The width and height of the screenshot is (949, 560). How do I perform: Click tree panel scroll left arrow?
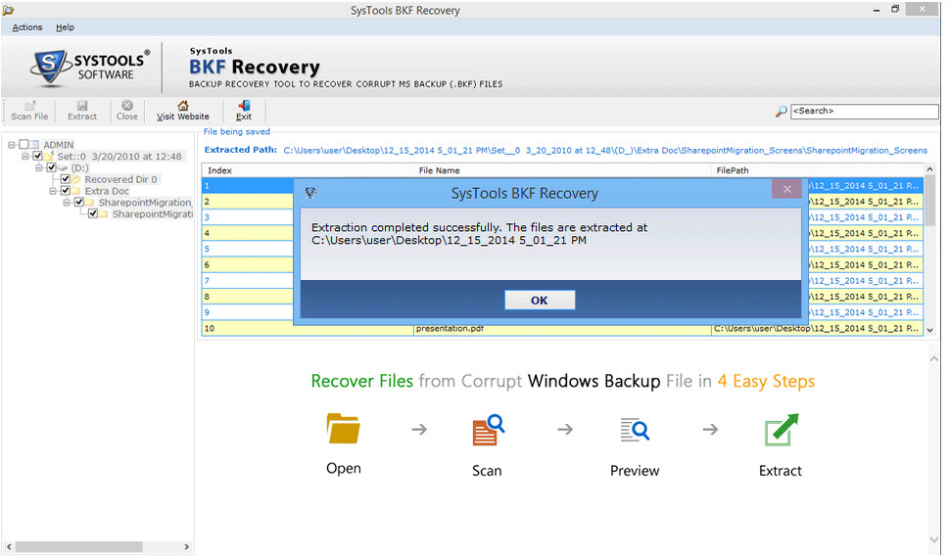click(9, 546)
